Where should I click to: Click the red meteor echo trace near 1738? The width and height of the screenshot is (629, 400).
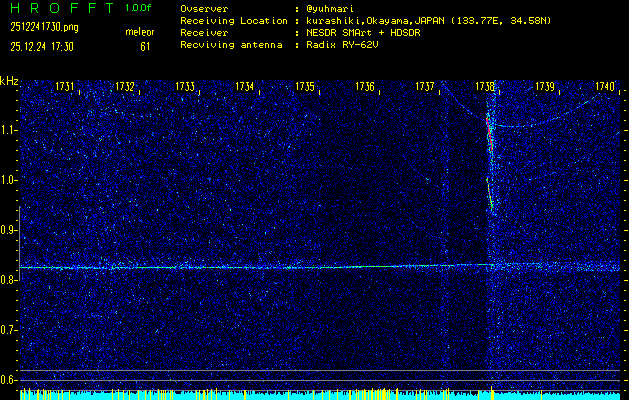[489, 134]
